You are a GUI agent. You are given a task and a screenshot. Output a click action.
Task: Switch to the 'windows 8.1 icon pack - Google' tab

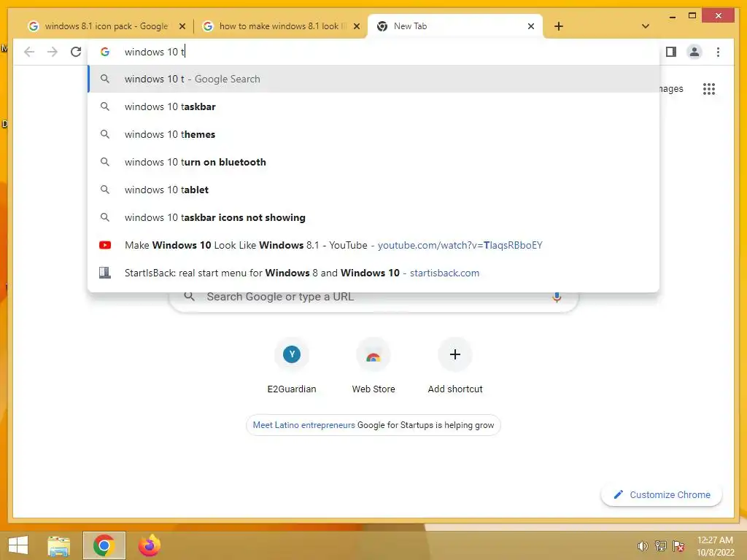[106, 26]
